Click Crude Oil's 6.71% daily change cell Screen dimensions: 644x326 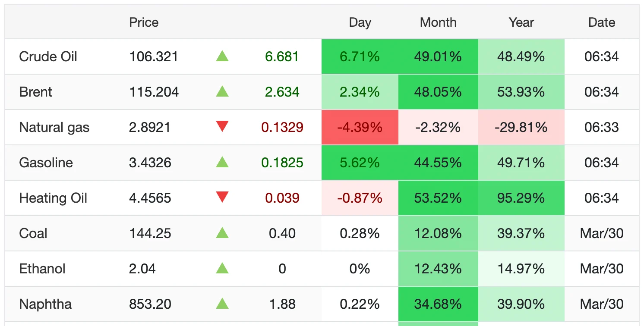360,56
